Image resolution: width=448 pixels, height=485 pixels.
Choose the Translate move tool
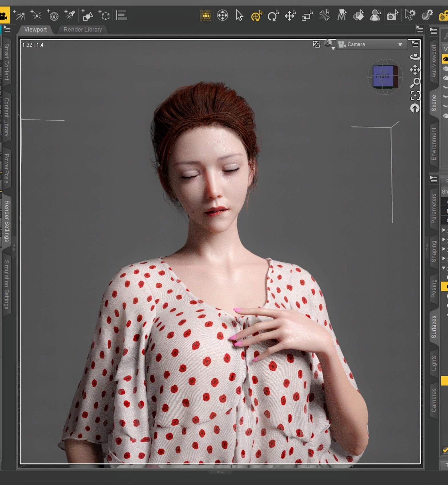tap(290, 16)
